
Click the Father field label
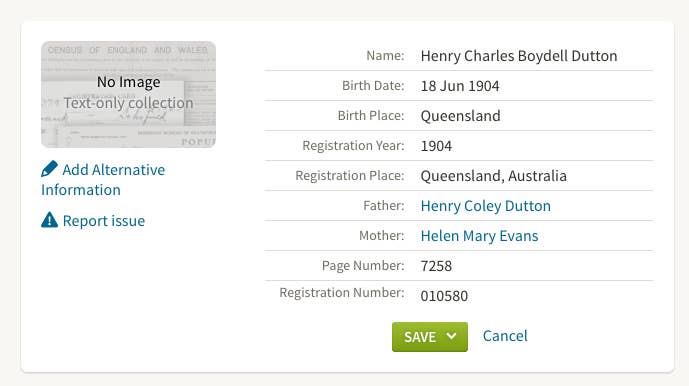pos(384,205)
